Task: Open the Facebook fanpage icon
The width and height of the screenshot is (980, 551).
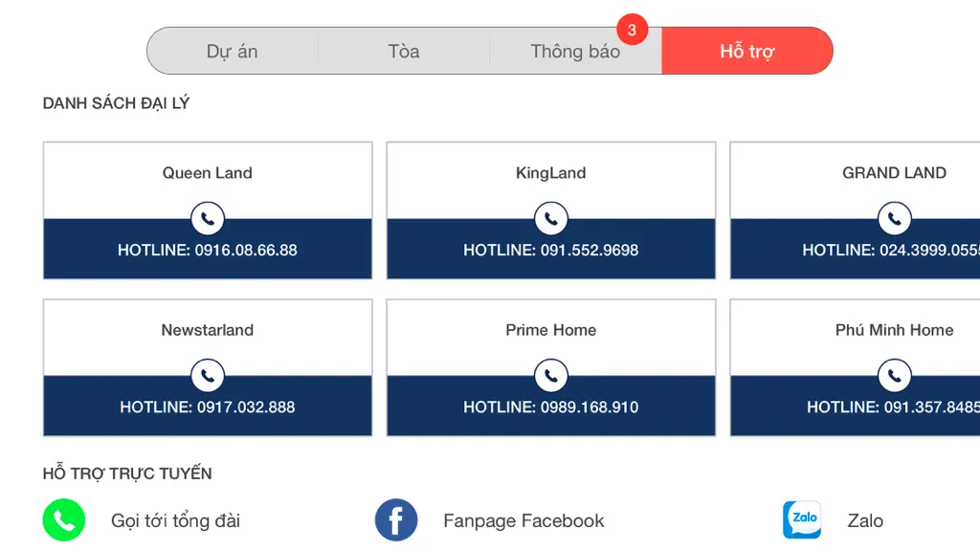Action: click(x=396, y=519)
